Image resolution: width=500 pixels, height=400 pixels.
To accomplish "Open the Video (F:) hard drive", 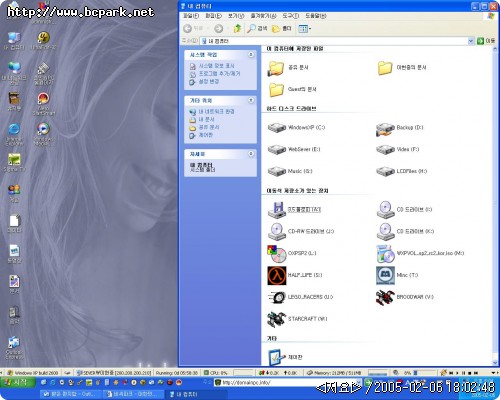I will tap(385, 150).
